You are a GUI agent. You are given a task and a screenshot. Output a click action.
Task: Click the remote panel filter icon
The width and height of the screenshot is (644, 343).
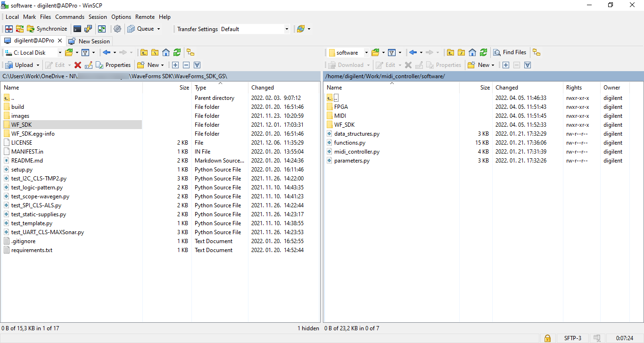tap(391, 52)
